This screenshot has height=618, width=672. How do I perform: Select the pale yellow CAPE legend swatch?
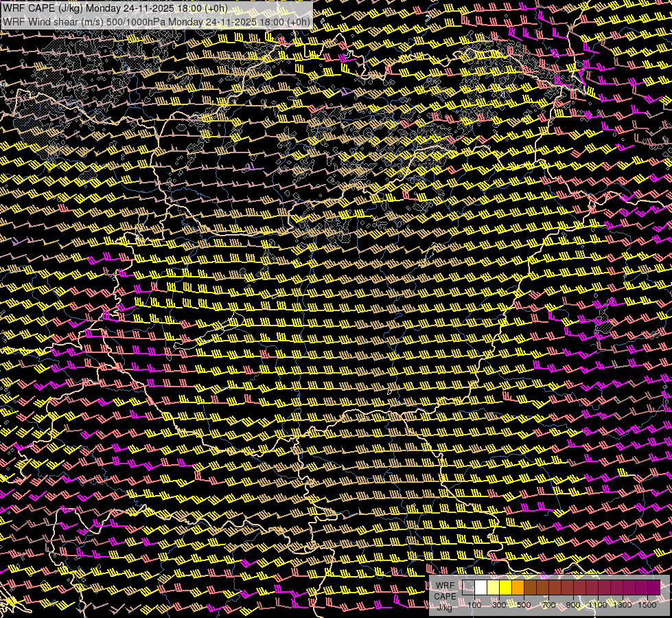click(494, 587)
